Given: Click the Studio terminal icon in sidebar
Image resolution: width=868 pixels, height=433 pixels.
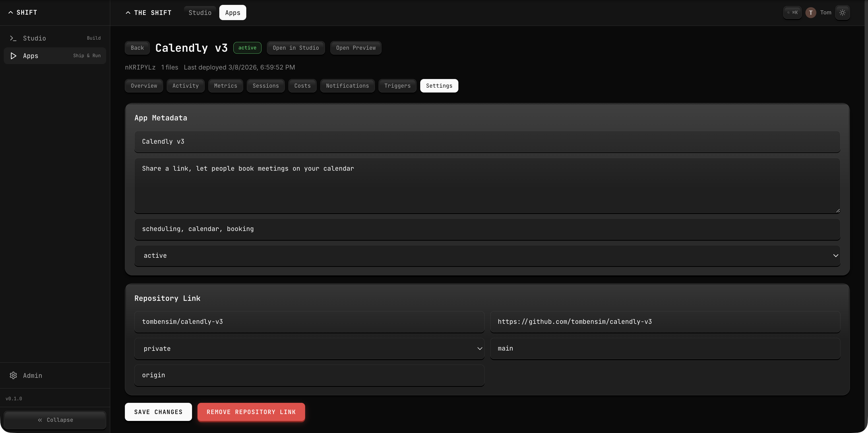Looking at the screenshot, I should 13,38.
